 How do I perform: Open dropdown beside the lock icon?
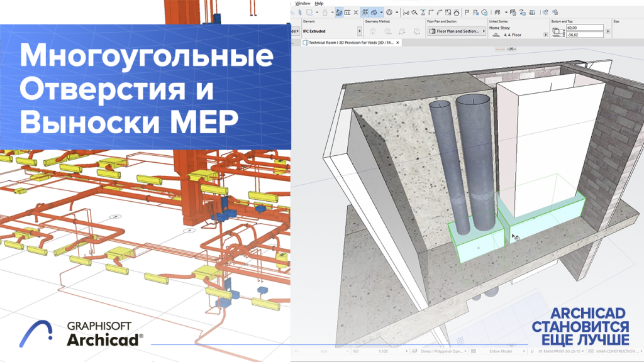(x=332, y=13)
